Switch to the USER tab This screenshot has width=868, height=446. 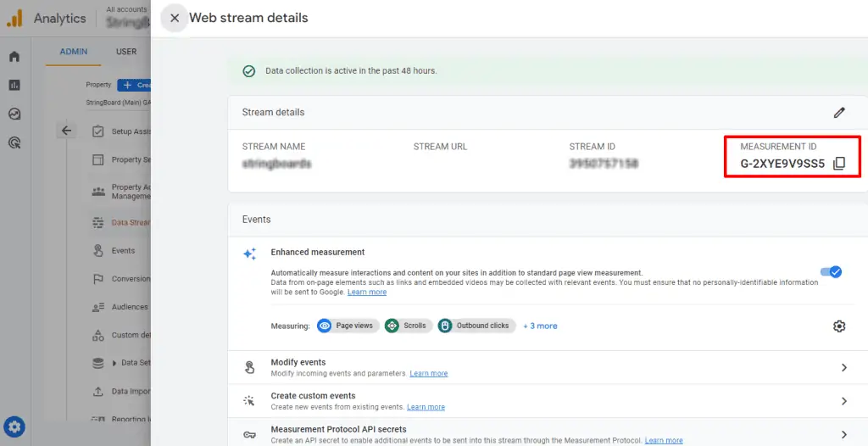point(126,52)
